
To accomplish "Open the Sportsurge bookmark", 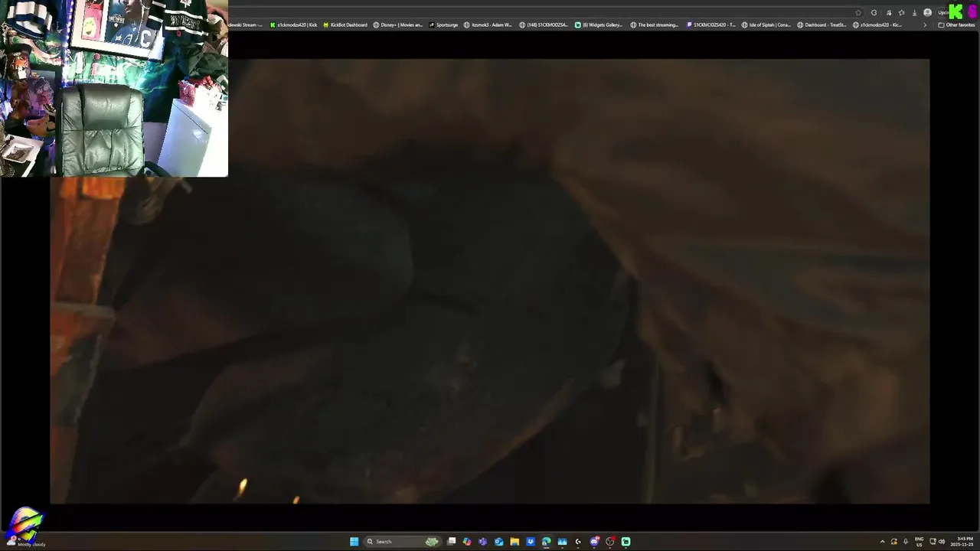I will pyautogui.click(x=443, y=24).
